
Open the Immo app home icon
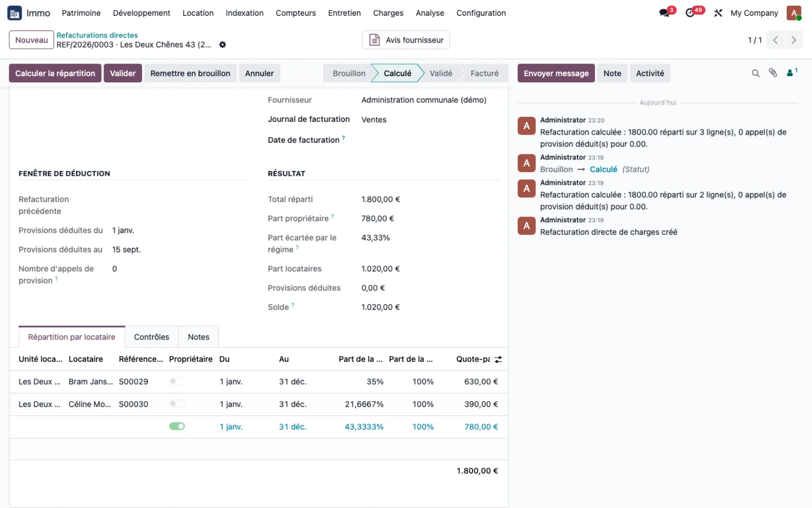14,13
